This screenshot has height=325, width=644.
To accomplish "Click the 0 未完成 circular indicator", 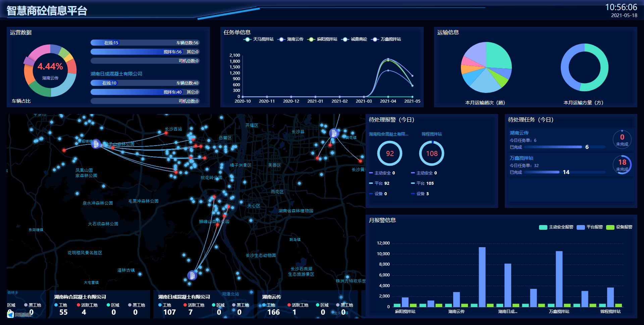I will point(622,139).
